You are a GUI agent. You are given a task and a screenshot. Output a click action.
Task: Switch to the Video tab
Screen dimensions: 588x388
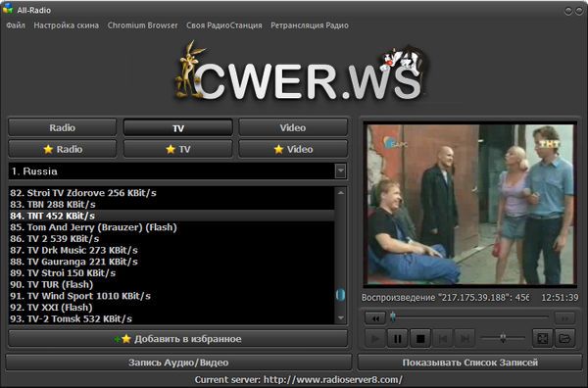(x=293, y=127)
